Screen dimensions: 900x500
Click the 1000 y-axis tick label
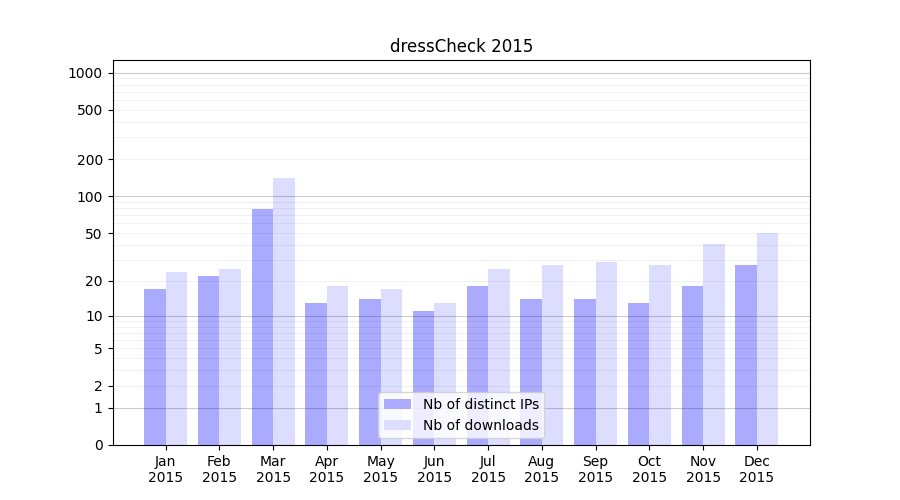[85, 73]
